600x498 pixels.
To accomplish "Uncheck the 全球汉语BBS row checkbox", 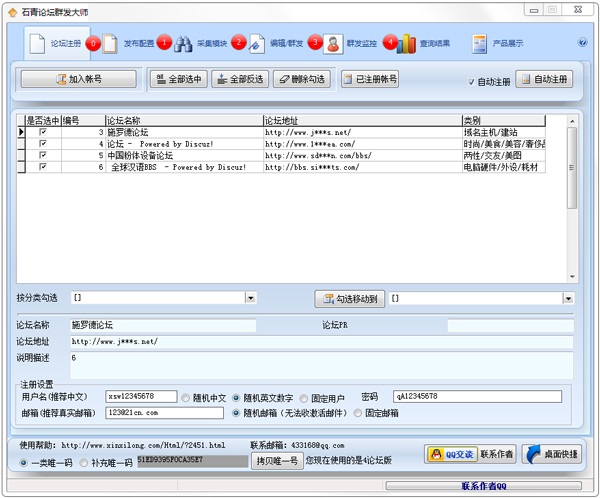I will tap(43, 167).
